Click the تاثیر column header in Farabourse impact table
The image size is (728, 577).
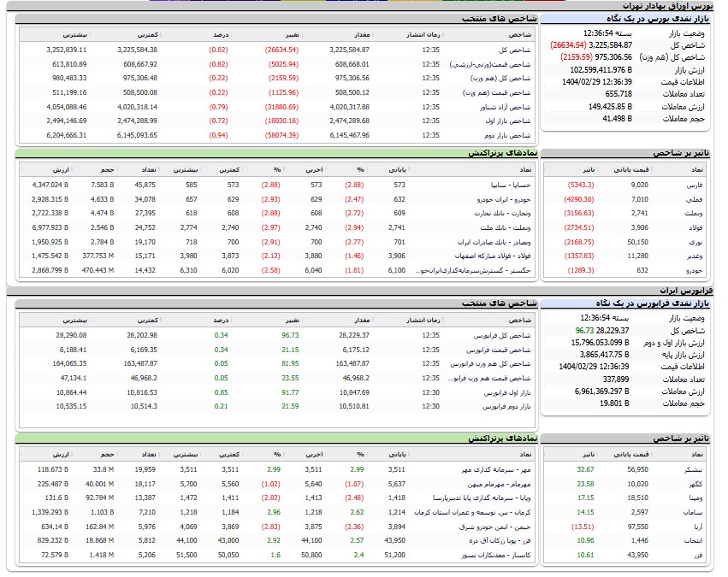[589, 455]
